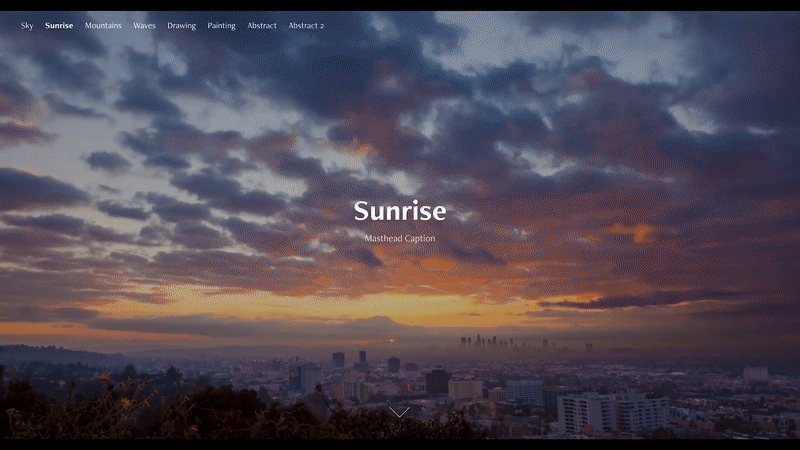Screen dimensions: 800x450
Task: Select the Sunrise nav item
Action: [59, 26]
